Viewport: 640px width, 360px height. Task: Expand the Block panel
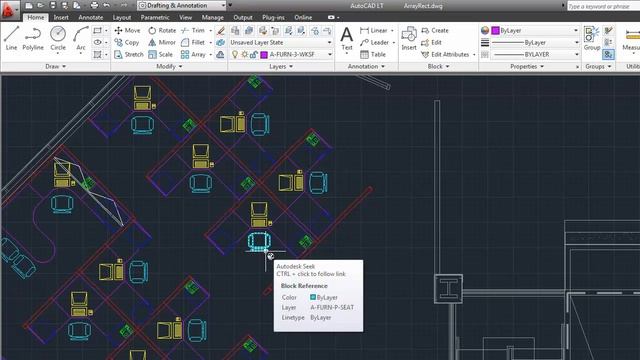click(x=438, y=66)
